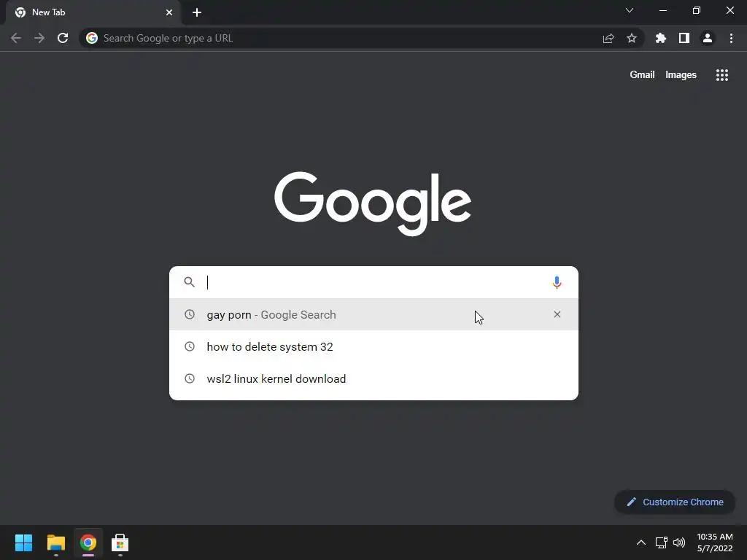Open the Extensions puzzle icon

coord(661,38)
